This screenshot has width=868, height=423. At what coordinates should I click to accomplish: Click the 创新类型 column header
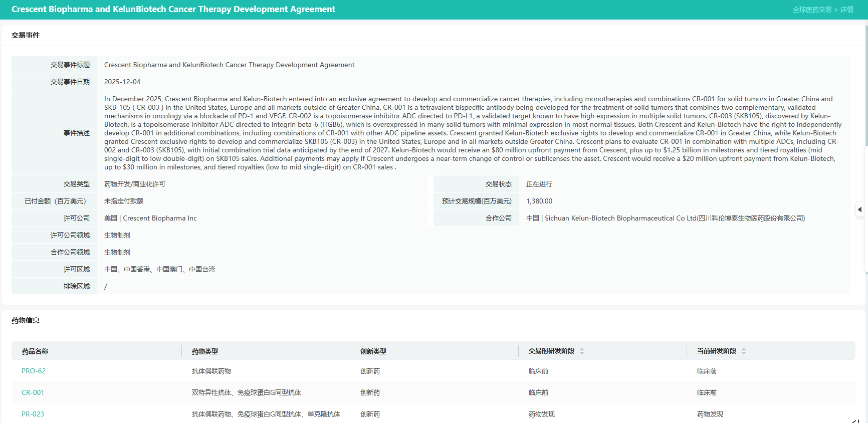click(373, 351)
